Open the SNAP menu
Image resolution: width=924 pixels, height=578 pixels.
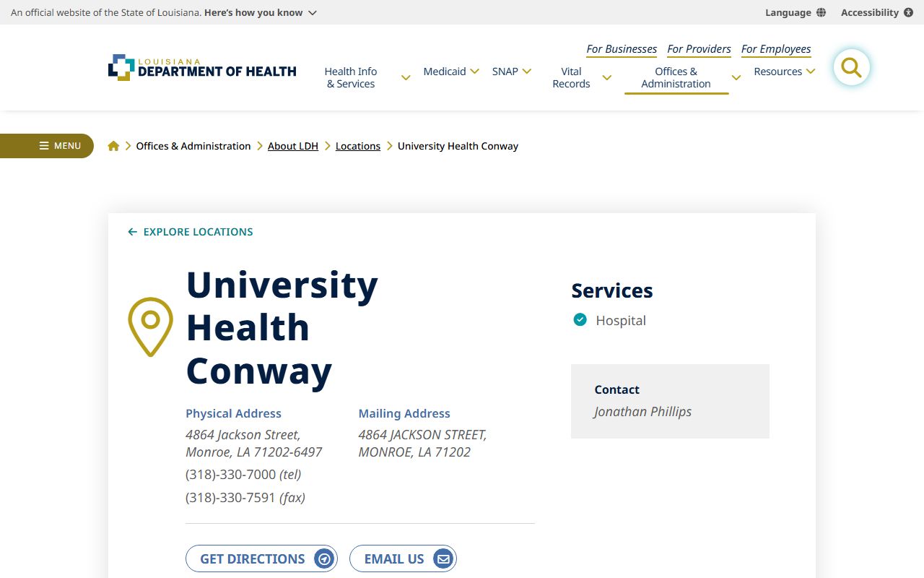(x=505, y=72)
